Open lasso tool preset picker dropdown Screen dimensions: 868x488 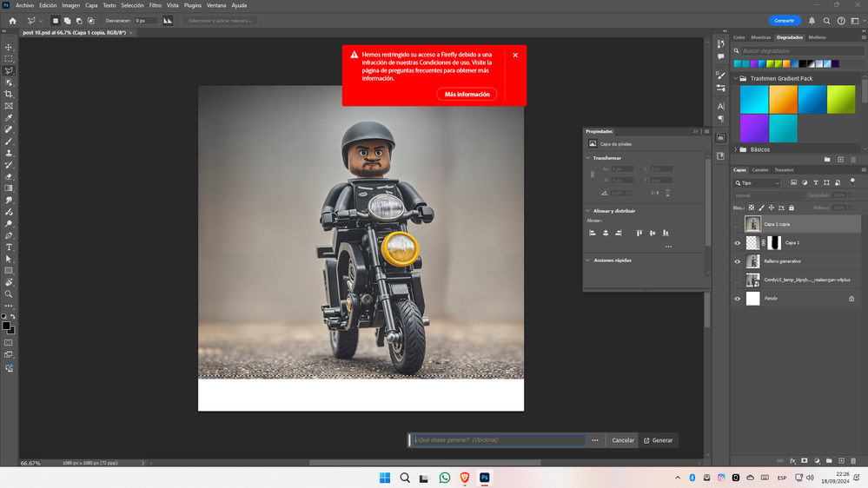(x=41, y=21)
